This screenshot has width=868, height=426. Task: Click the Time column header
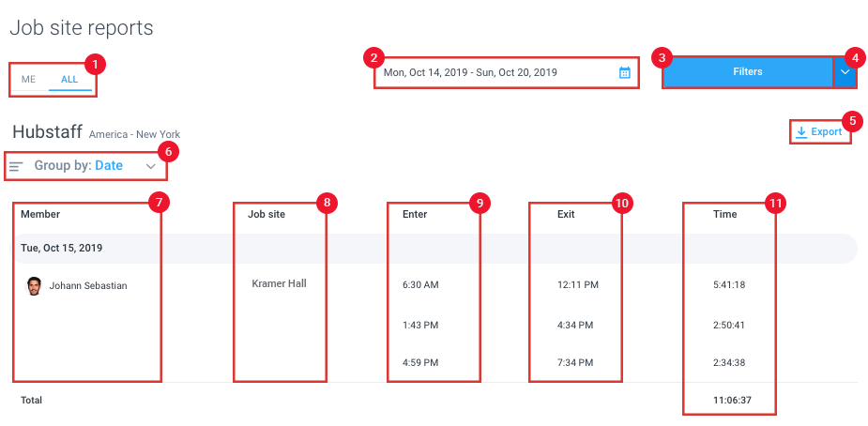pos(724,214)
